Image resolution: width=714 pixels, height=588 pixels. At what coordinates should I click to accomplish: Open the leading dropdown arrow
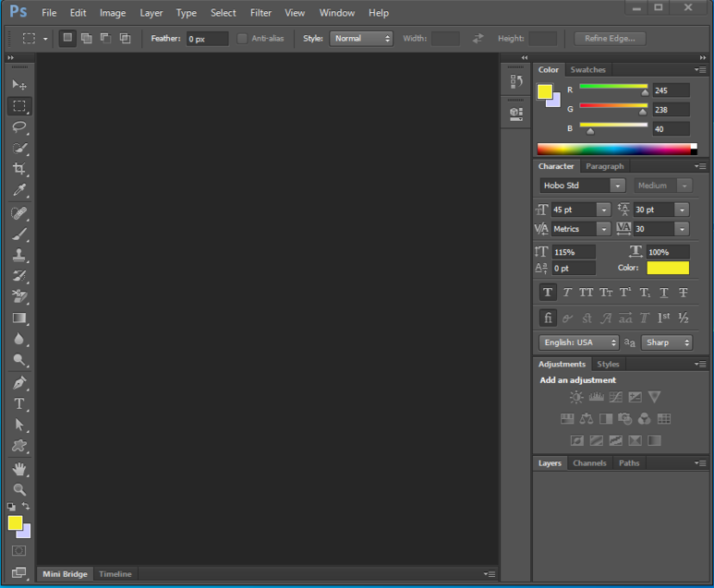pos(682,210)
